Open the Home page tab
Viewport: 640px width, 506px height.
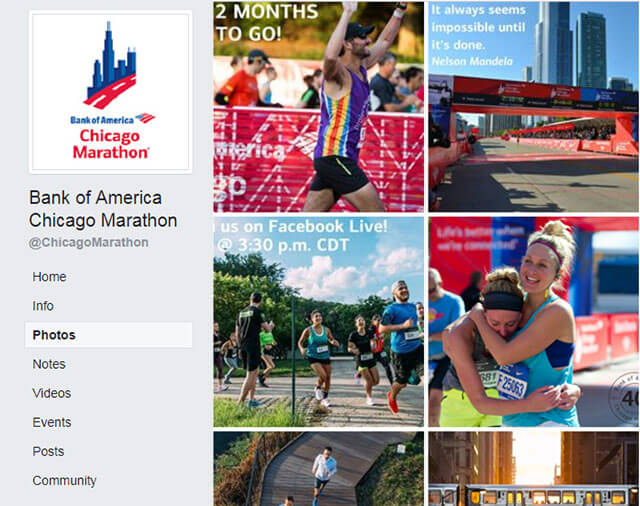pyautogui.click(x=49, y=277)
